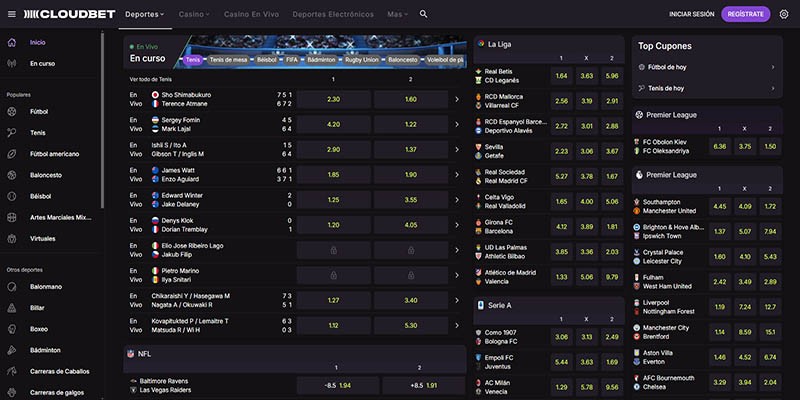800x400 pixels.
Task: Expand James Watt vs Enzo Aguiard chevron
Action: point(457,175)
